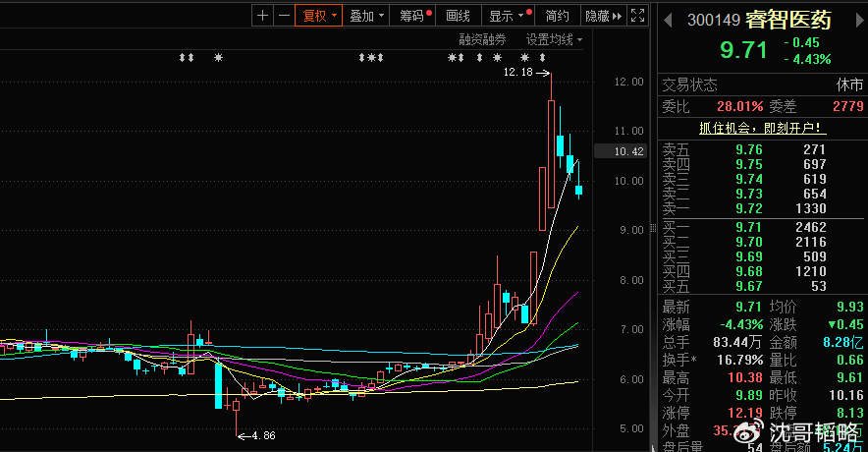Expand the 叠加 overlay dropdown

click(366, 15)
